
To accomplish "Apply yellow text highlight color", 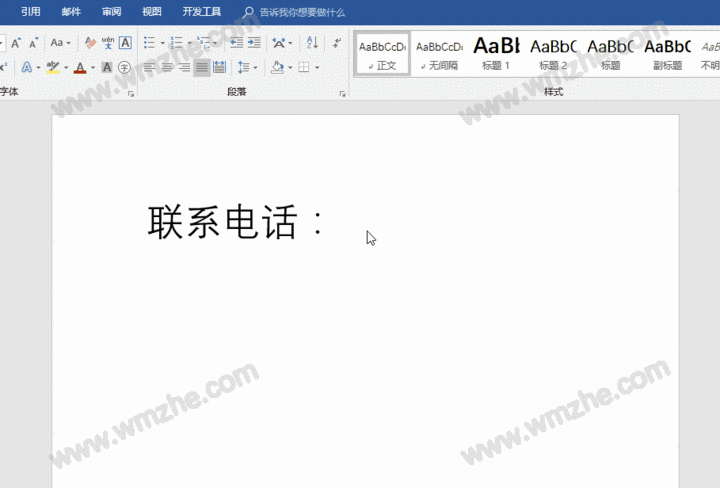I will click(53, 67).
